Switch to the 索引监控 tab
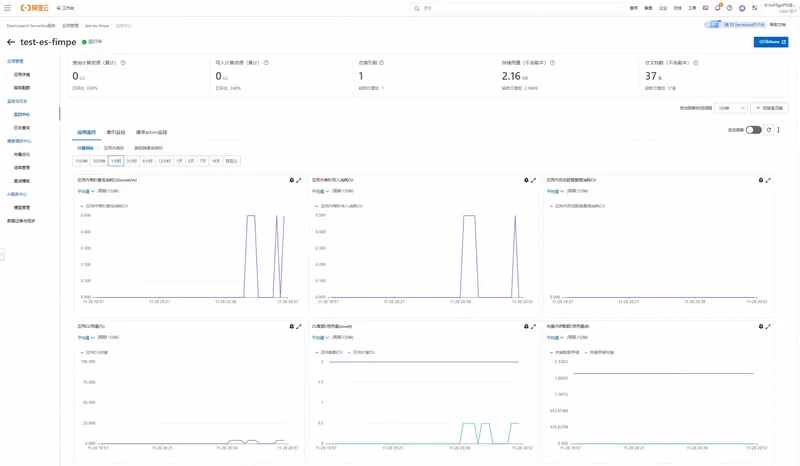This screenshot has width=800, height=466. point(116,132)
